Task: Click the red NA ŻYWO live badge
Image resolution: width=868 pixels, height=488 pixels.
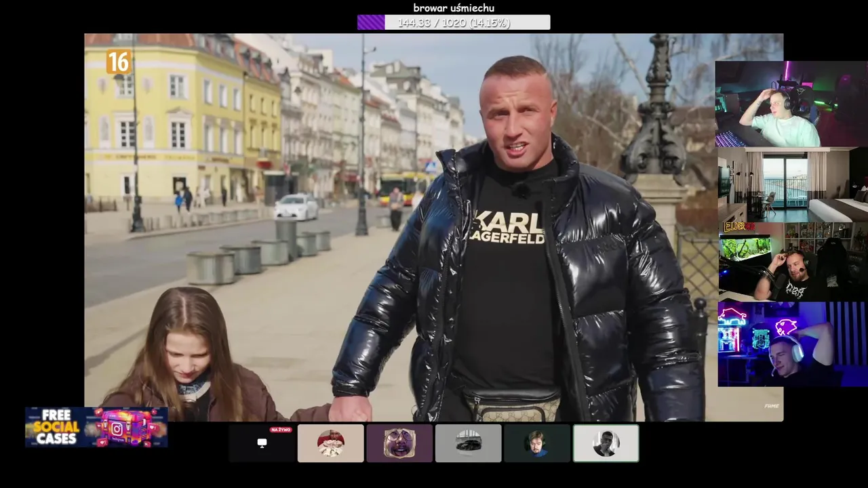Action: (281, 430)
